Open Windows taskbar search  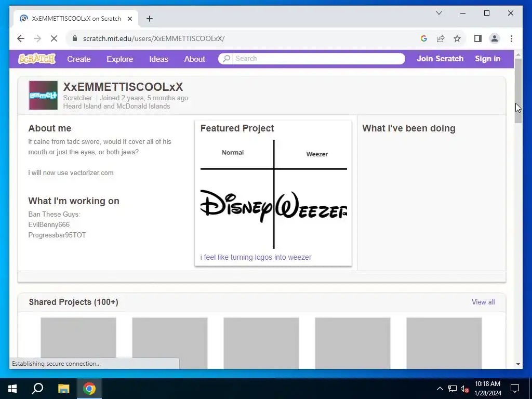pyautogui.click(x=37, y=389)
